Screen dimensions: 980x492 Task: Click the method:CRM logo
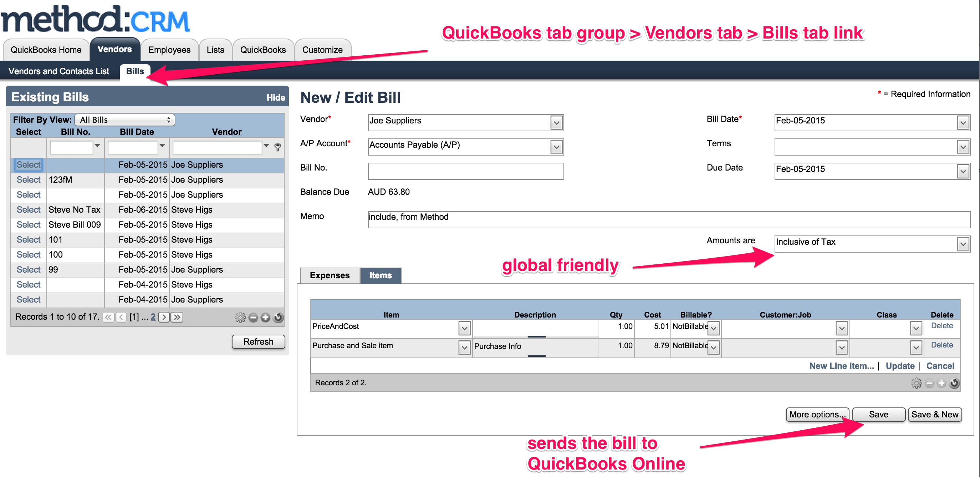click(x=95, y=19)
